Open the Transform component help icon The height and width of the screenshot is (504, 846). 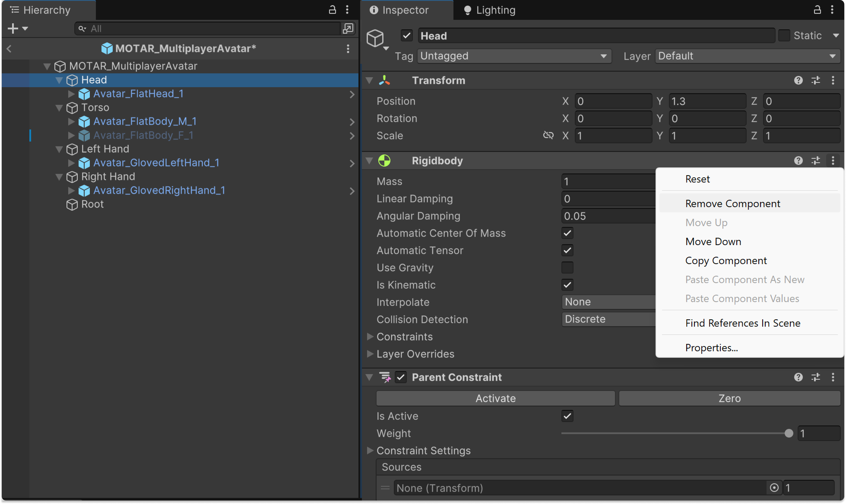798,80
